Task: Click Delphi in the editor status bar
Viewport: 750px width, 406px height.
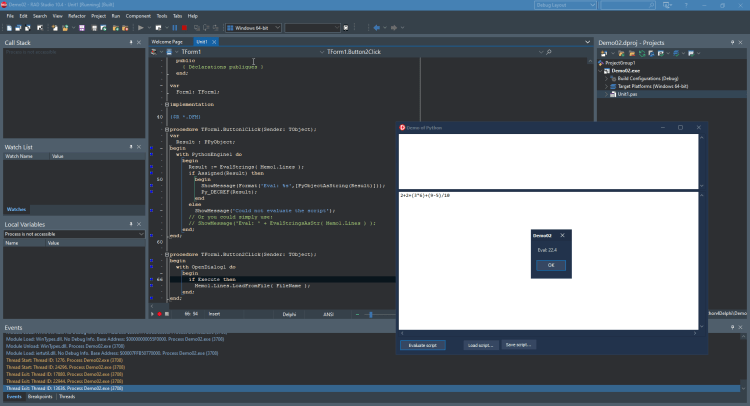Action: pos(289,314)
